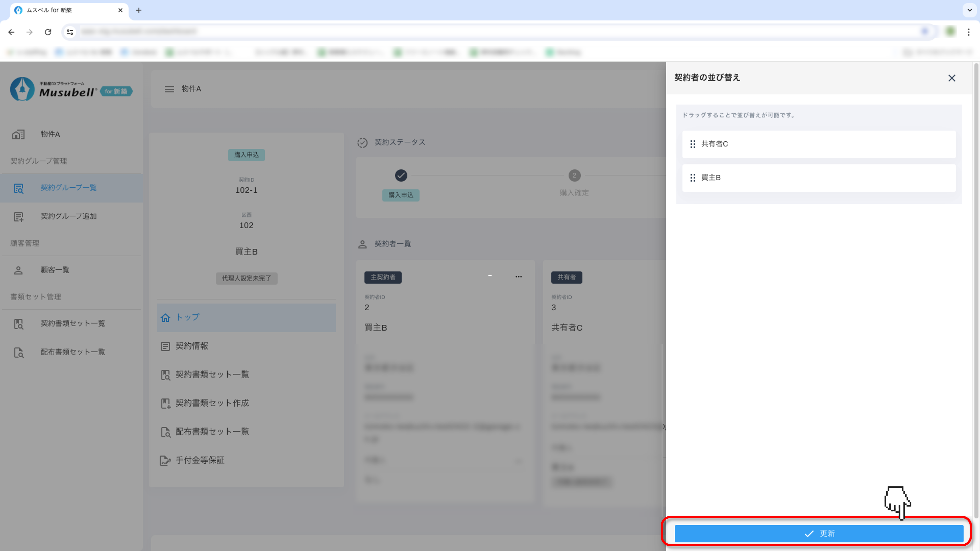Click the 契約グループ追加 sidebar icon
The height and width of the screenshot is (553, 980).
[18, 216]
